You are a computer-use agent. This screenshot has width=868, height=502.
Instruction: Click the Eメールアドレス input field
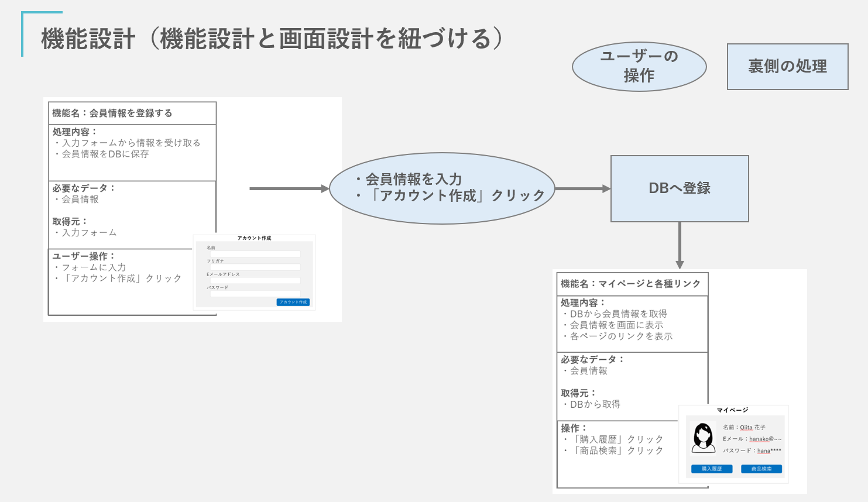click(255, 280)
